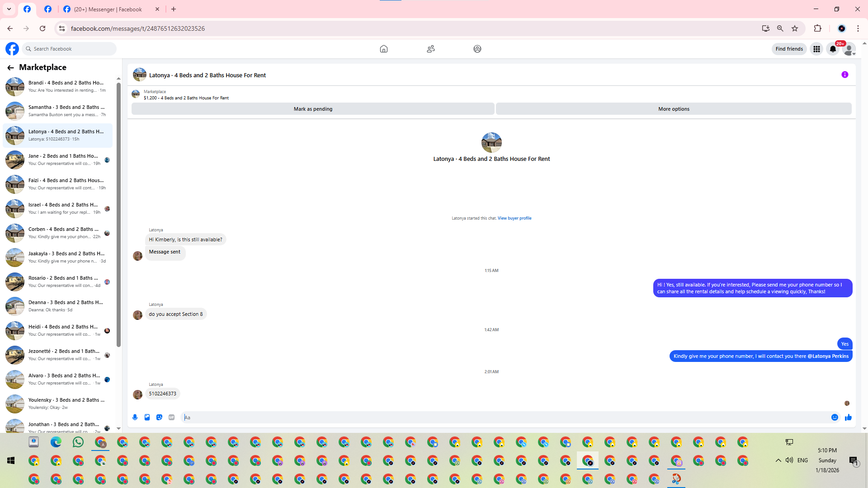Show hidden system tray icons
Viewport: 868px width, 488px height.
point(778,460)
